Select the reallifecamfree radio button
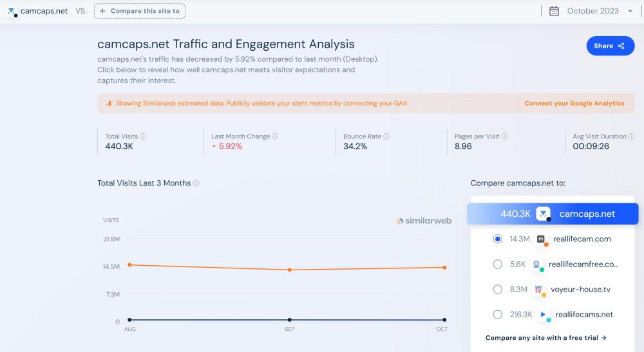Screen dimensions: 644x352 (x=497, y=264)
